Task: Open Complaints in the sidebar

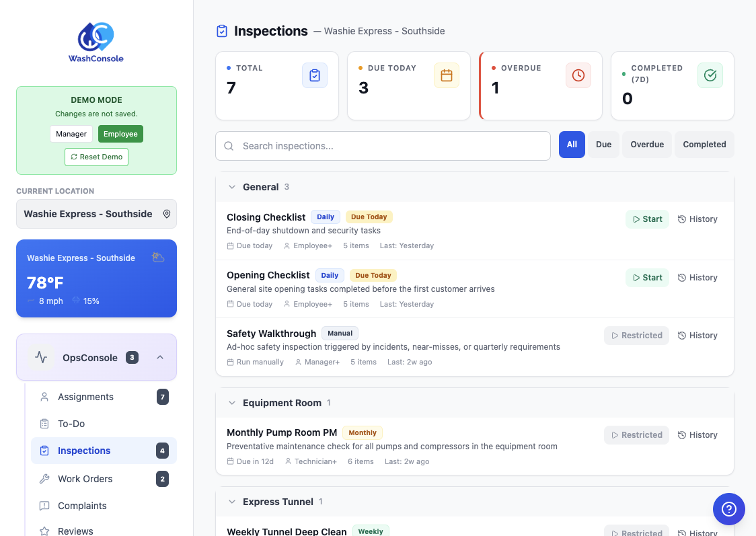Action: [104, 506]
